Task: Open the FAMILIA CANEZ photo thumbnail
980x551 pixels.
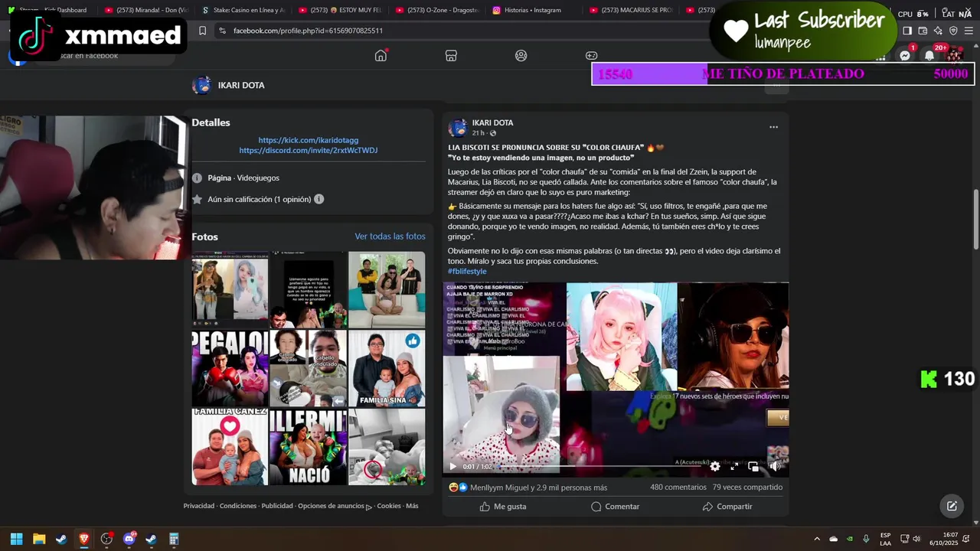Action: [x=230, y=447]
